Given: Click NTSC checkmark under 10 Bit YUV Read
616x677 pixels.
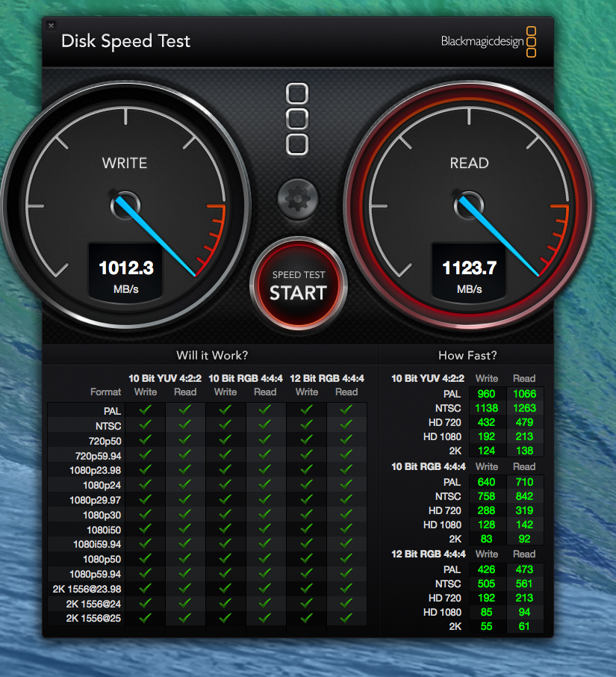Looking at the screenshot, I should 185,424.
